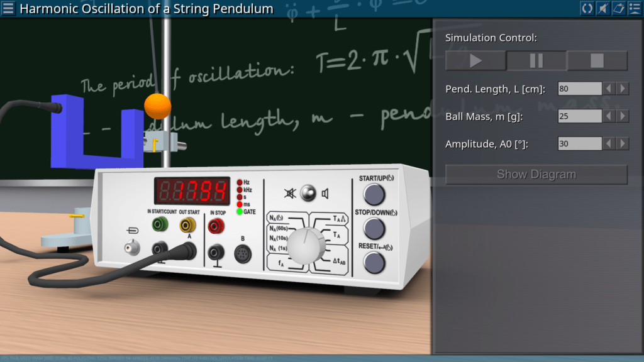Start the simulation with the play button
644x362 pixels.
pos(475,61)
